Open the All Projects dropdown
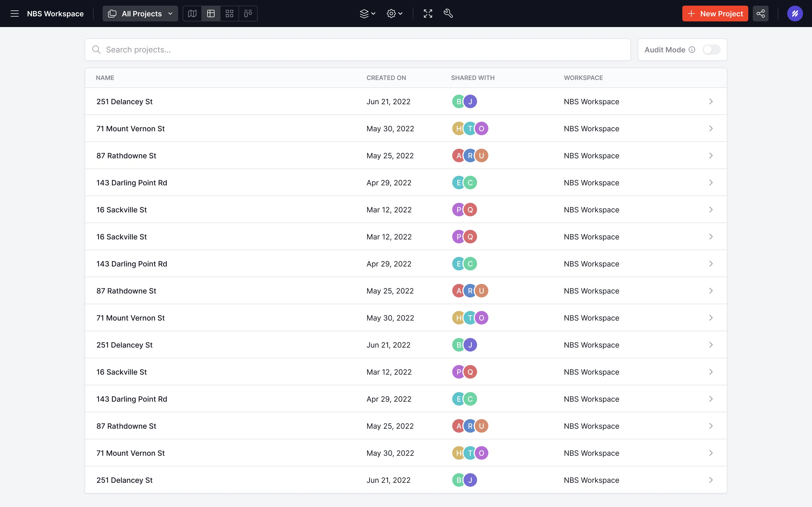The image size is (812, 507). pos(140,14)
